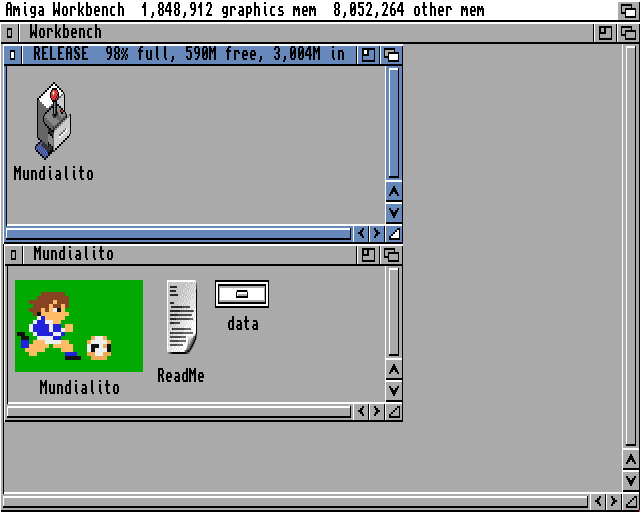Image resolution: width=640 pixels, height=512 pixels.
Task: Click the Mundialito window zoom gadget
Action: click(368, 255)
